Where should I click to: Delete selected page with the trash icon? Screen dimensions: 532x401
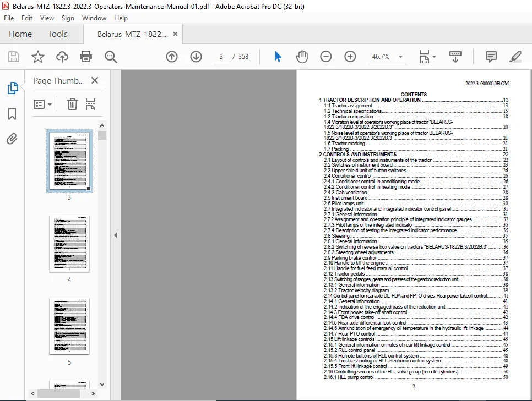pos(72,104)
